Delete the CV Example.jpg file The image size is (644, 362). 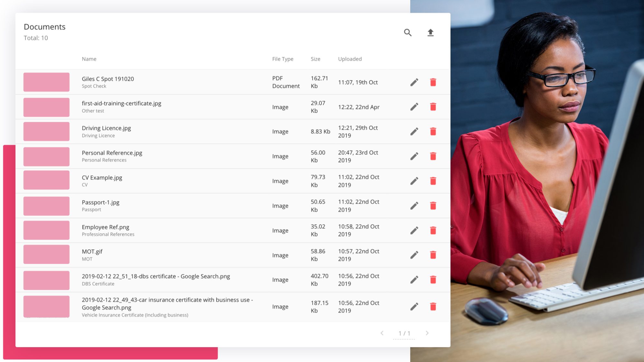click(x=433, y=181)
